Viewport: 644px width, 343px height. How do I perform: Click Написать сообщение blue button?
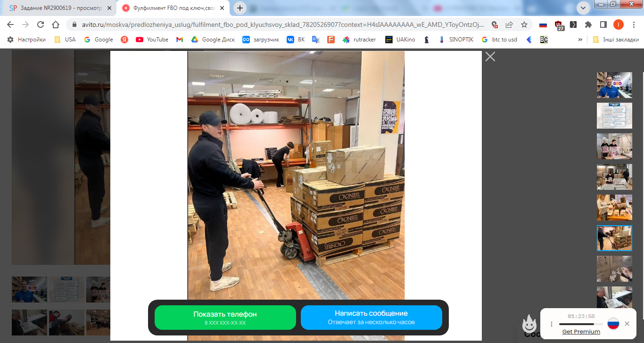(371, 318)
